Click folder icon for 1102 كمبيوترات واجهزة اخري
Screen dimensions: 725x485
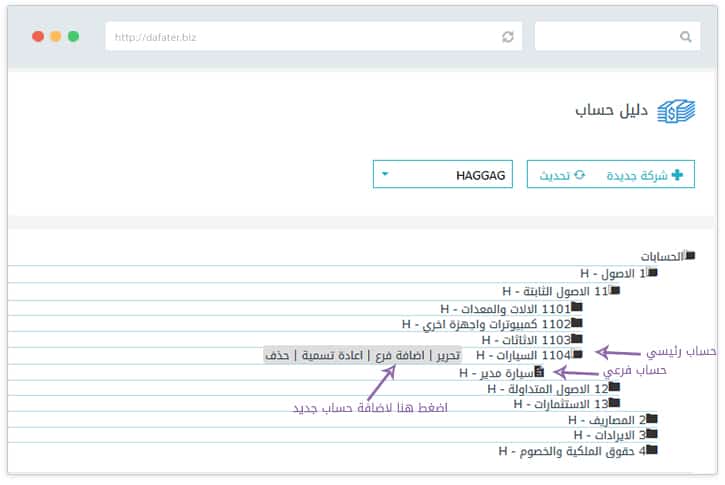click(x=576, y=324)
